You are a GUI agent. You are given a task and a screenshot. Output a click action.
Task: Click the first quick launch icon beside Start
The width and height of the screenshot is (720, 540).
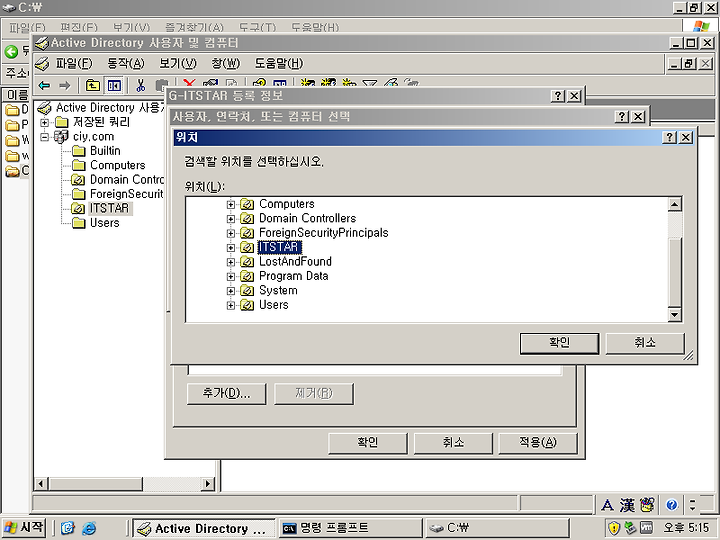(x=68, y=528)
